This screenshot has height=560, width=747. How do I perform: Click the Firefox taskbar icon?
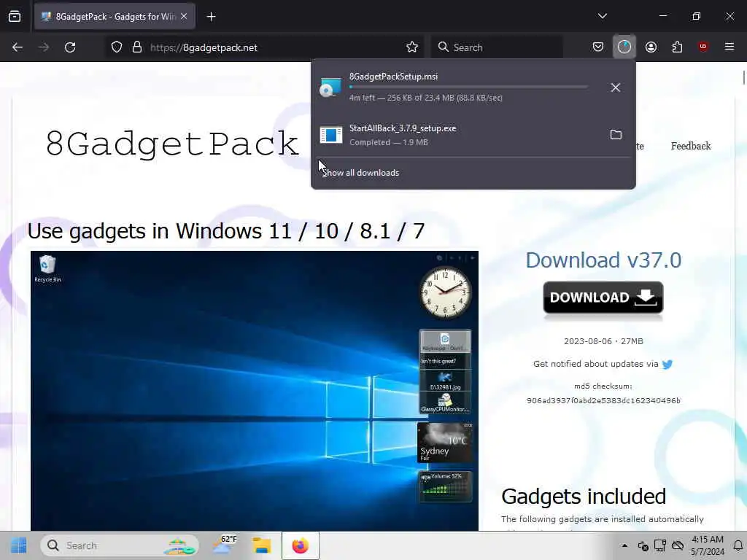300,545
